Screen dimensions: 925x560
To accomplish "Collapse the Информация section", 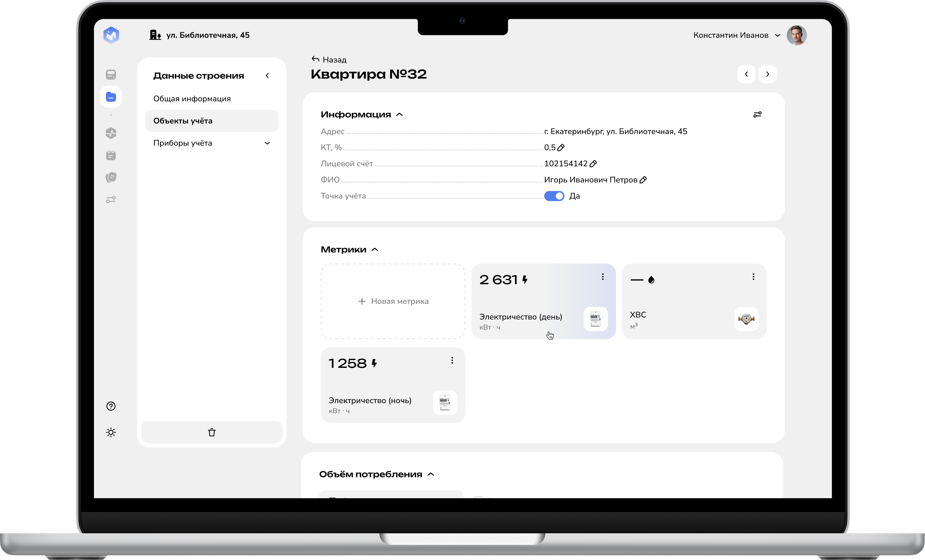I will point(399,115).
